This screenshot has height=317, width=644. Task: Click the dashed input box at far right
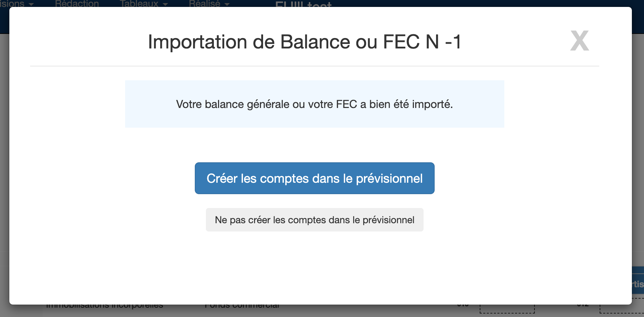point(621,309)
